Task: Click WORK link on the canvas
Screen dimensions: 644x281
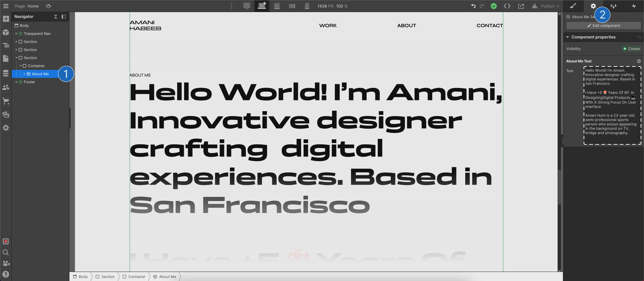Action: 328,26
